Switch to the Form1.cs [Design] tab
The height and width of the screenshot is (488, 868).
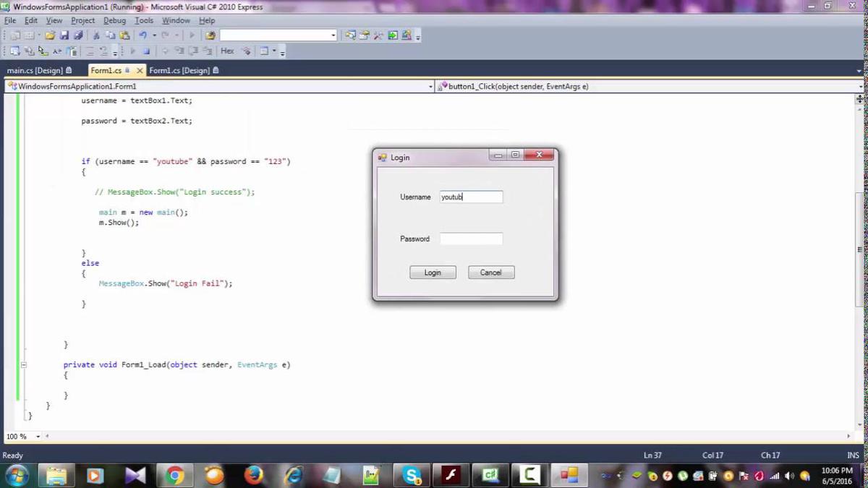click(181, 70)
